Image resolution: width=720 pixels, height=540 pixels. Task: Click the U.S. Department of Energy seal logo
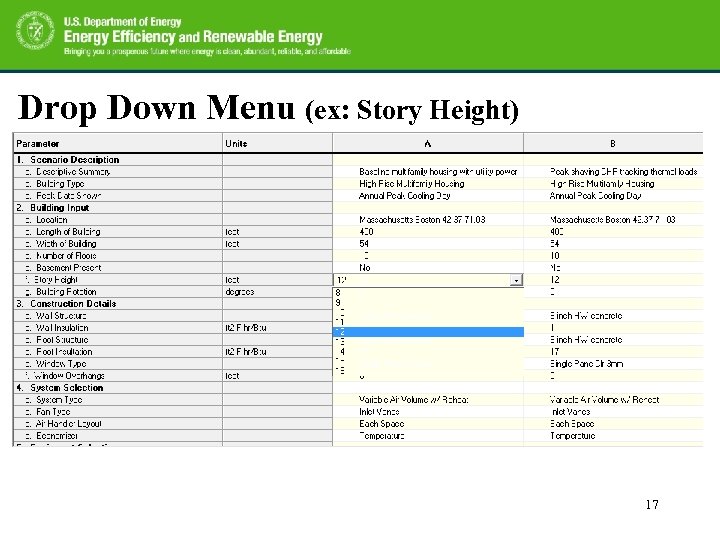click(x=35, y=31)
